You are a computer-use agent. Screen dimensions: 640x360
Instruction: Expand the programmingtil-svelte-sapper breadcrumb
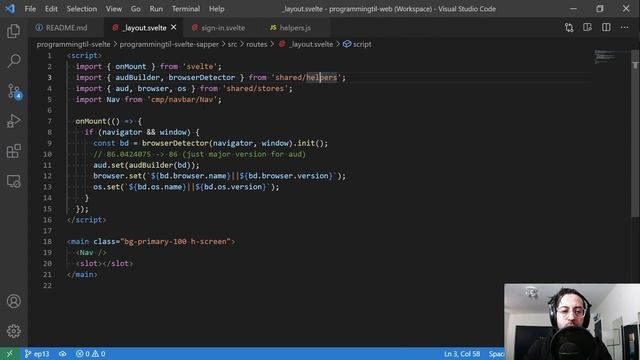tap(169, 44)
